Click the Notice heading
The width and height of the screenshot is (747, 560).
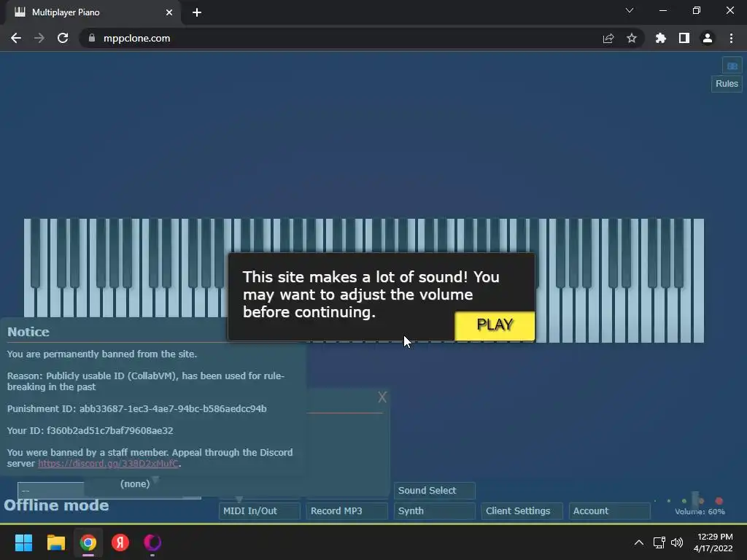tap(28, 332)
